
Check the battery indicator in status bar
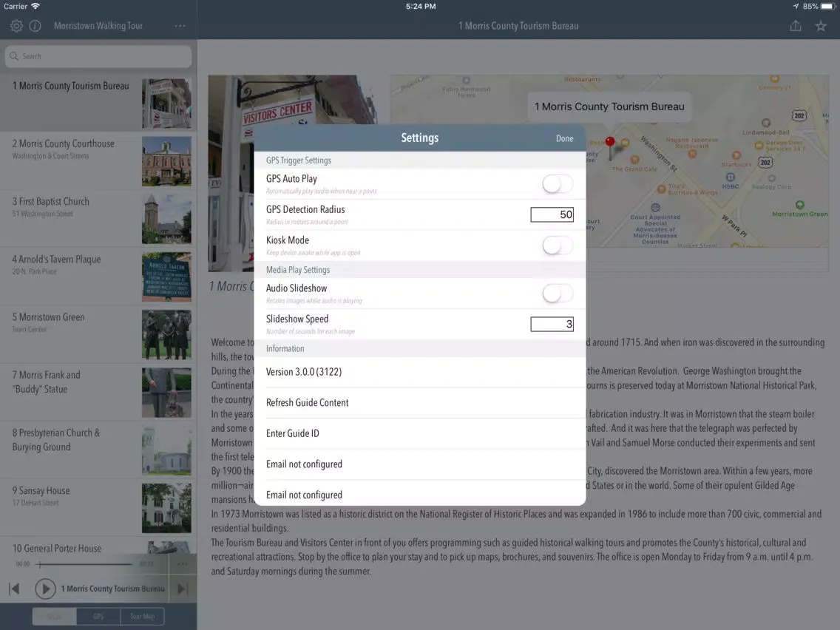[x=828, y=7]
